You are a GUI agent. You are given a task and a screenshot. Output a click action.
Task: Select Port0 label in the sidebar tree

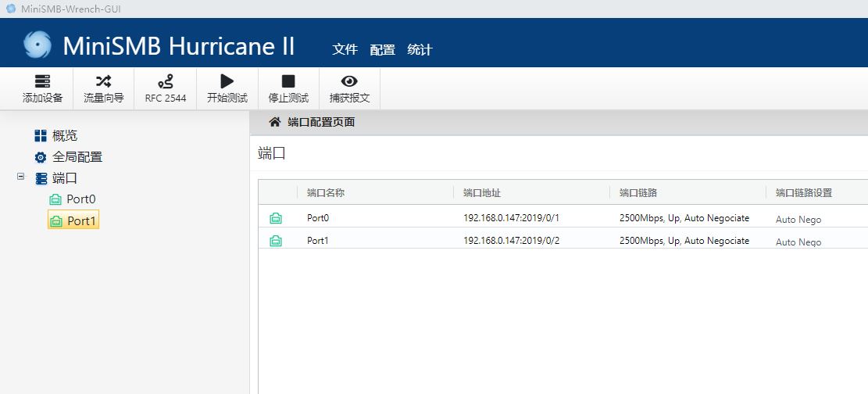(81, 199)
